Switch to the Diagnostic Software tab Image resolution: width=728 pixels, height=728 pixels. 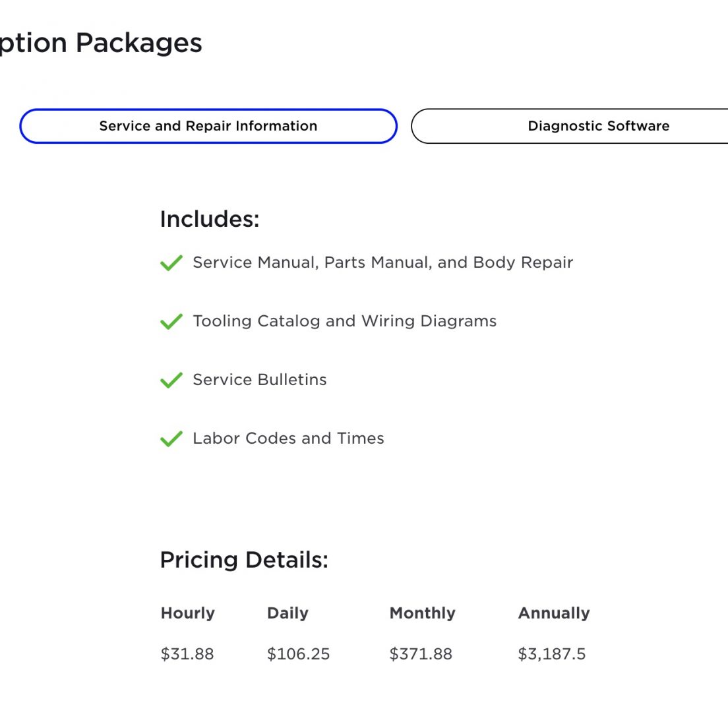tap(570, 126)
